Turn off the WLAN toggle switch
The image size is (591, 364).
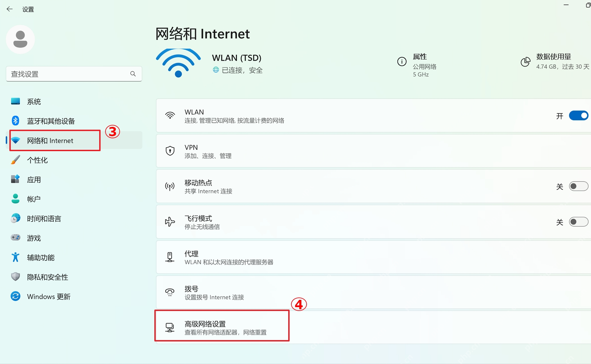click(579, 115)
